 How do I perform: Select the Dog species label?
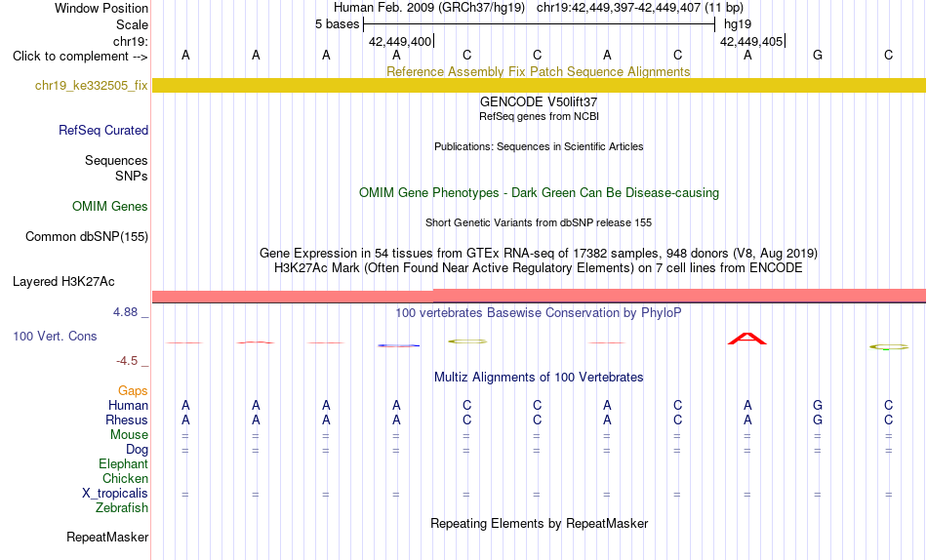coord(137,450)
